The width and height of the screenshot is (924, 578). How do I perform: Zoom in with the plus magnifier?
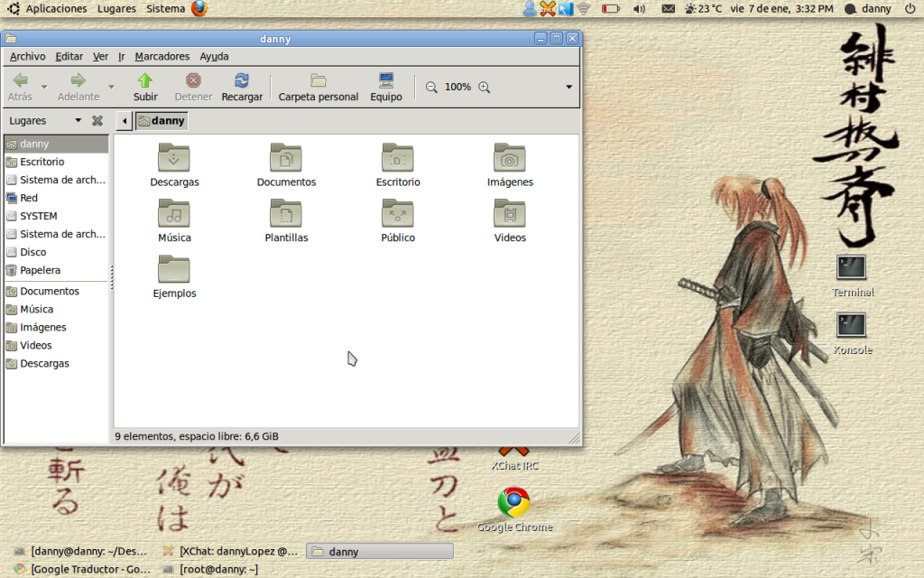[485, 88]
